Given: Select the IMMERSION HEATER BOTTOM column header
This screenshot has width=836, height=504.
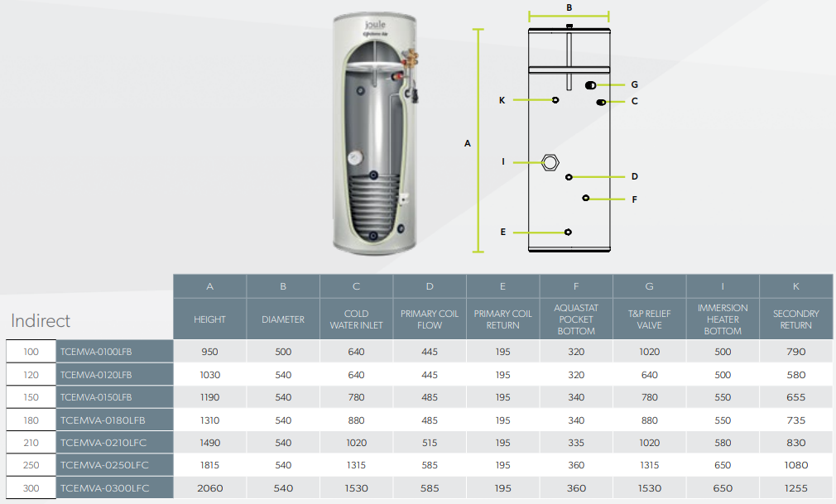Looking at the screenshot, I should [x=722, y=319].
